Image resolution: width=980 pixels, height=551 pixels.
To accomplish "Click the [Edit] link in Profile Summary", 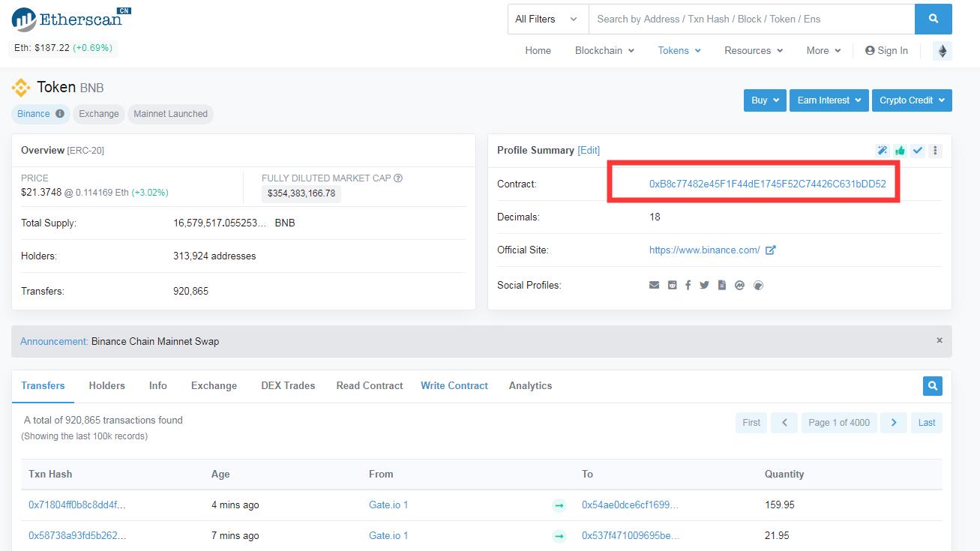I will tap(589, 151).
